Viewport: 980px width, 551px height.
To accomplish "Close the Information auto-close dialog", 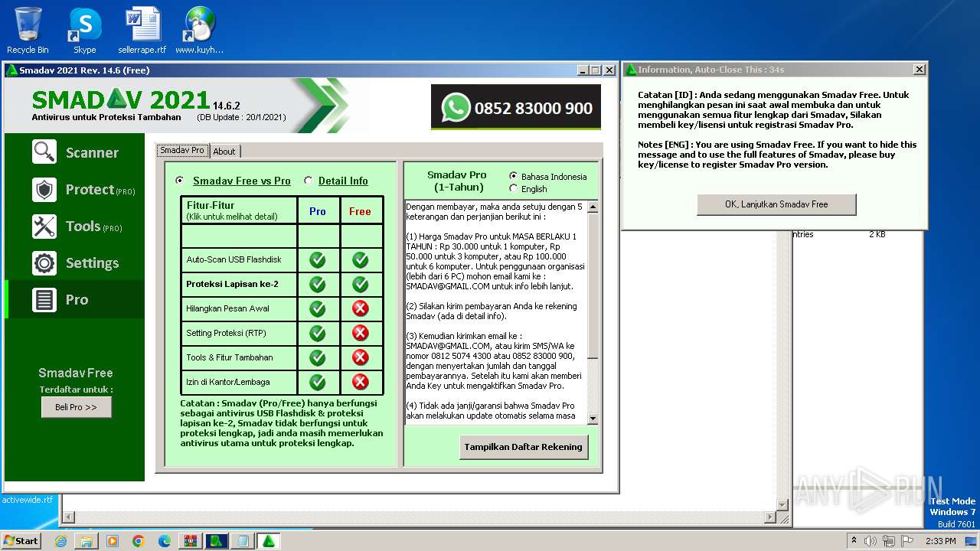I will (920, 70).
